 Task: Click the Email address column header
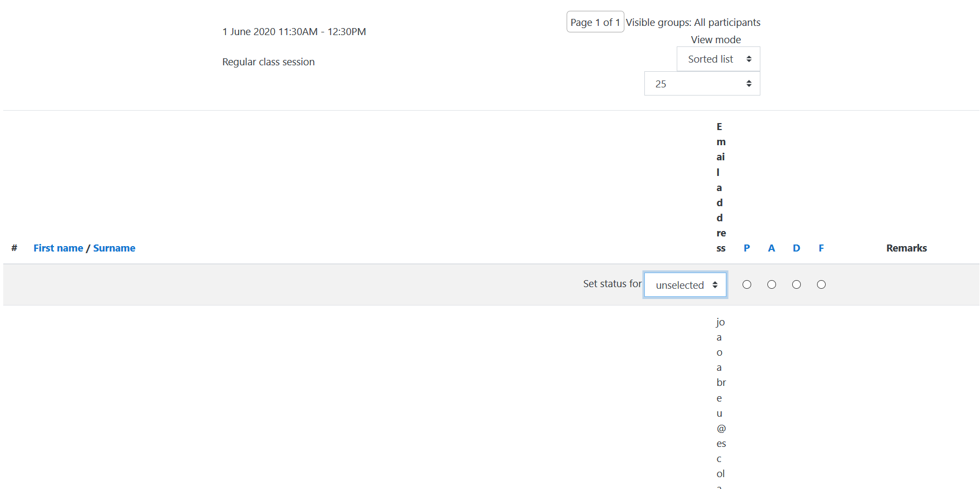(720, 187)
